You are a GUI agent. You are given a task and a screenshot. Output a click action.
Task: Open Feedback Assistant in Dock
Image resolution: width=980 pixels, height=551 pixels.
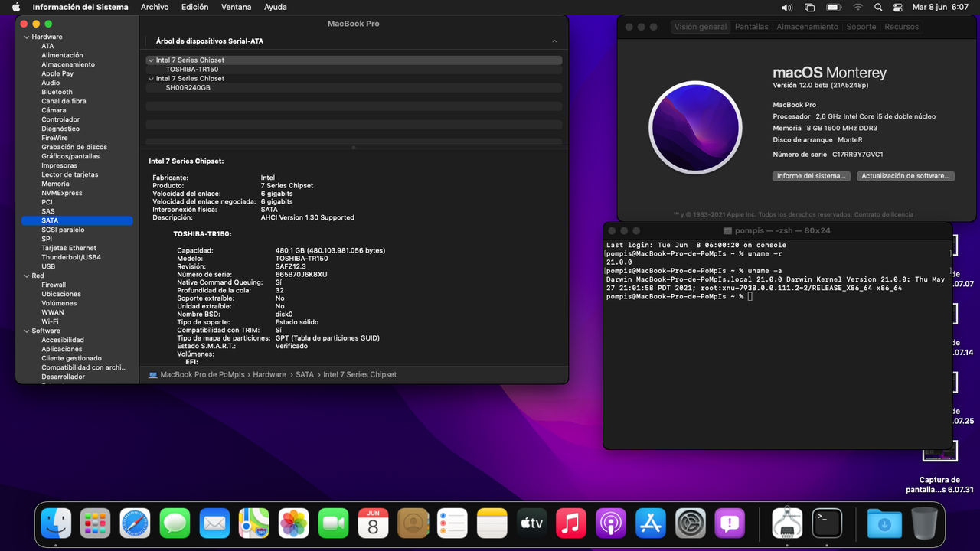730,523
